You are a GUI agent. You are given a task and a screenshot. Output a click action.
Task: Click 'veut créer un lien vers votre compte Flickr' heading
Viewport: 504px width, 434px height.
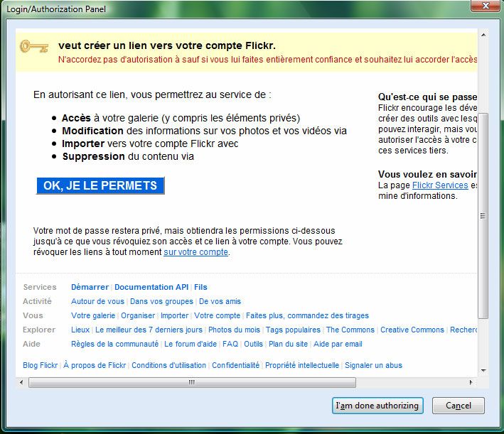[x=167, y=45]
